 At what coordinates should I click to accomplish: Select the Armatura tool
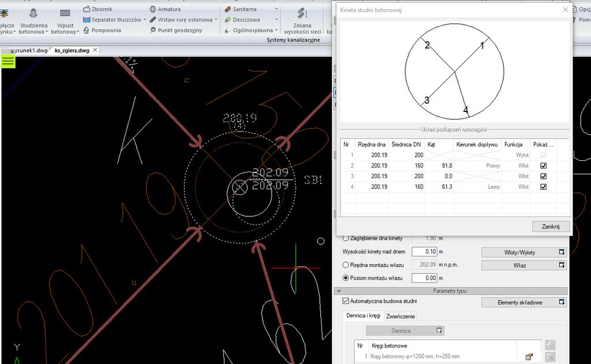click(x=165, y=9)
